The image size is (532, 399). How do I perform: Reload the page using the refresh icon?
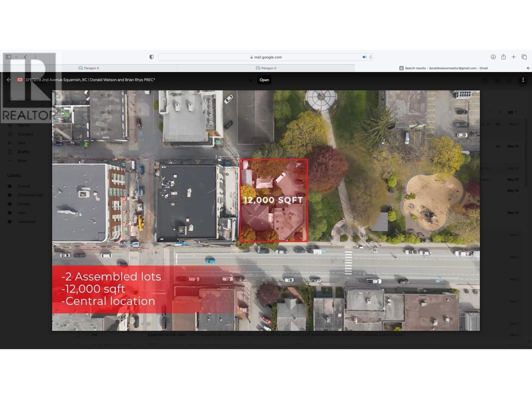pos(371,57)
